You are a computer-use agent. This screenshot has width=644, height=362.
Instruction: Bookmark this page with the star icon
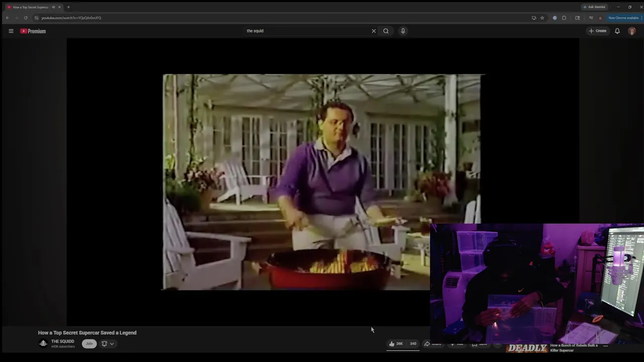tap(542, 18)
